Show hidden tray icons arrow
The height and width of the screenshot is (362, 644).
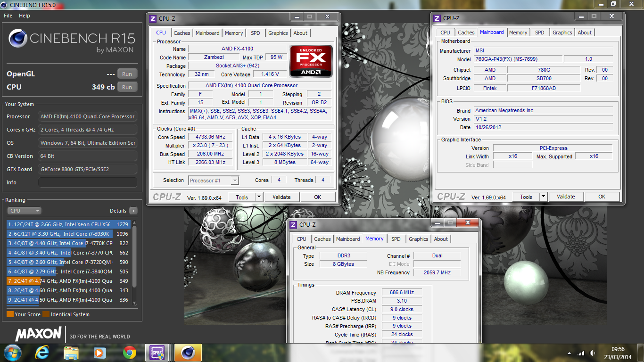click(569, 353)
